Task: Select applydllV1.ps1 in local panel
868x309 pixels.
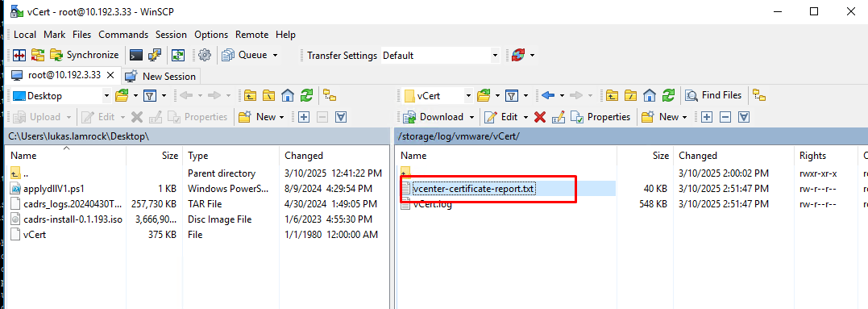Action: [54, 188]
